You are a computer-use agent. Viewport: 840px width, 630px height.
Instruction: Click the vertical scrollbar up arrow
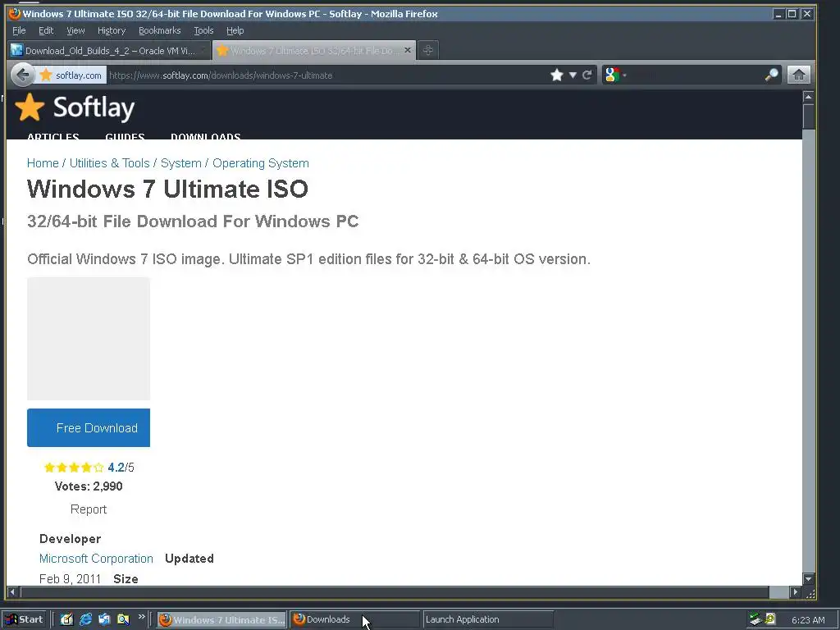(x=808, y=97)
